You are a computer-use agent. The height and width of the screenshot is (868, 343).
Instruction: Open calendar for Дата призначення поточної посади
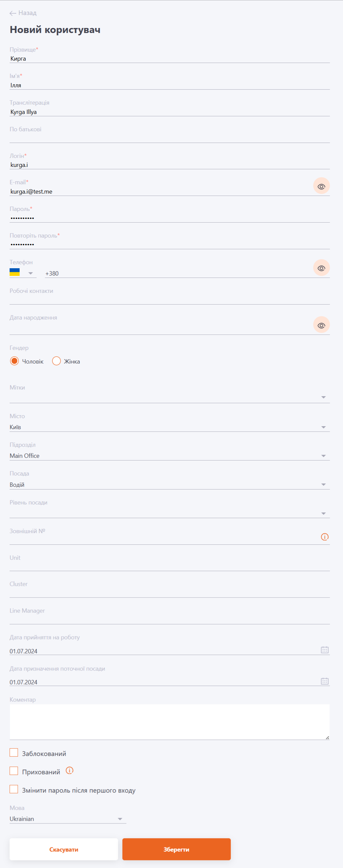coord(324,681)
